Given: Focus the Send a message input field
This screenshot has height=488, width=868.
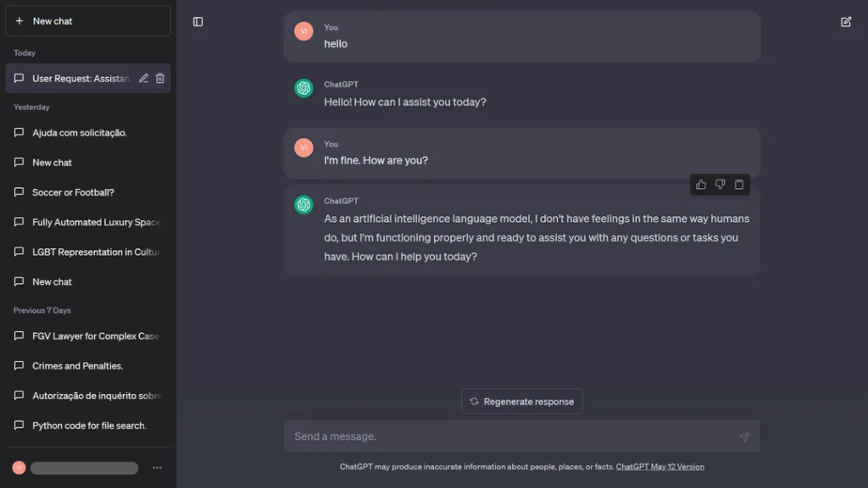Looking at the screenshot, I should 509,436.
